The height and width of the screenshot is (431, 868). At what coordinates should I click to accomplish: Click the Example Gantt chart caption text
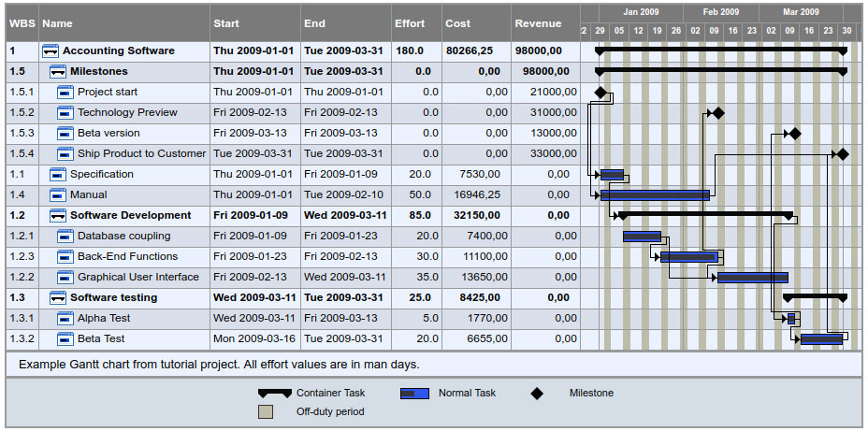[x=219, y=365]
